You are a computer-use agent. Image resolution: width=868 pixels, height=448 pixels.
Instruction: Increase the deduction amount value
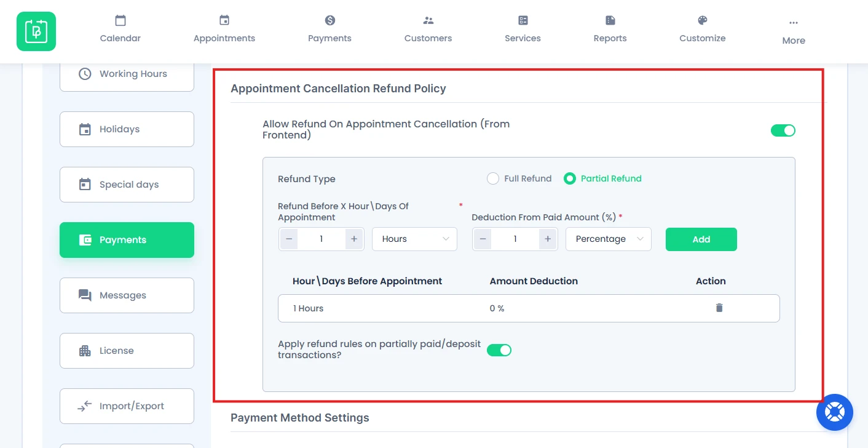point(547,239)
